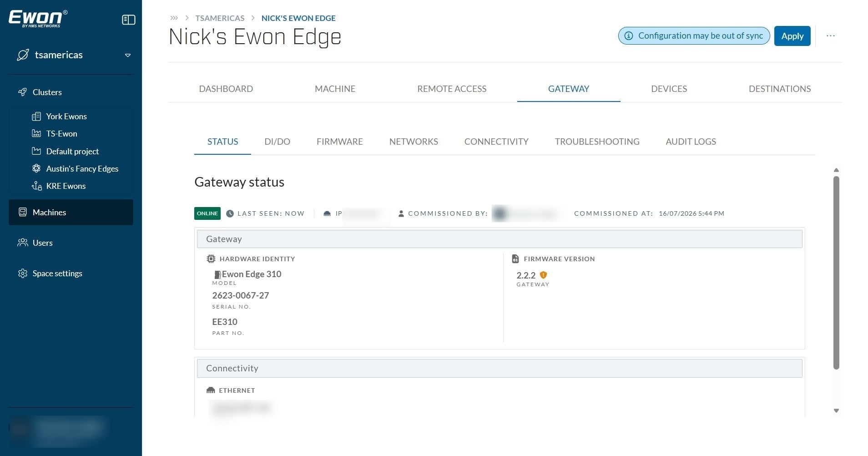Click commissioned date 16/07/2026 5:44 PM
The height and width of the screenshot is (456, 868).
coord(691,213)
